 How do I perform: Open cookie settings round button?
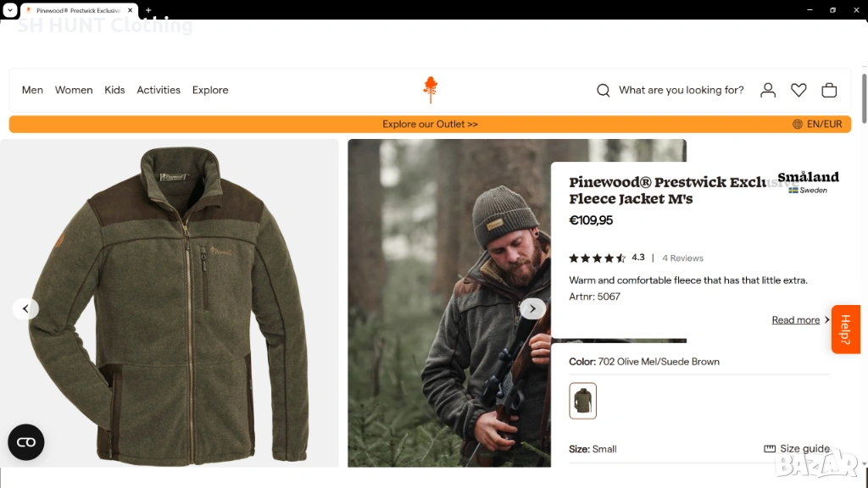coord(26,442)
